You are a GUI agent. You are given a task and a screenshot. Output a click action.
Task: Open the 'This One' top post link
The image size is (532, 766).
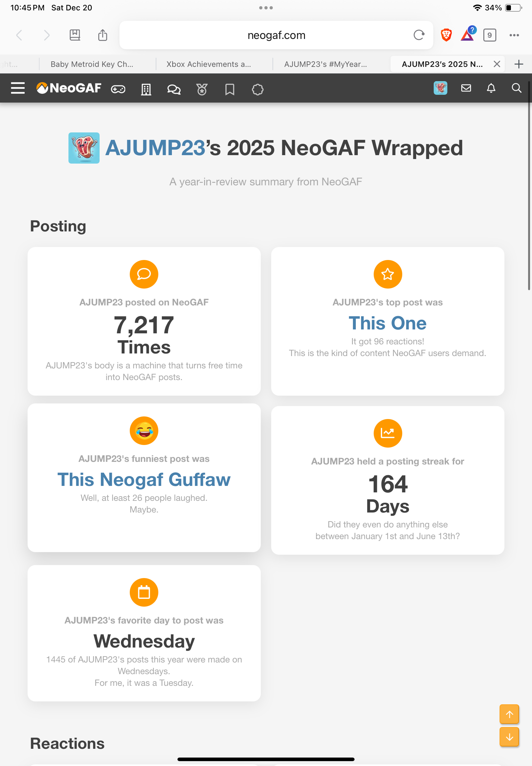tap(387, 323)
